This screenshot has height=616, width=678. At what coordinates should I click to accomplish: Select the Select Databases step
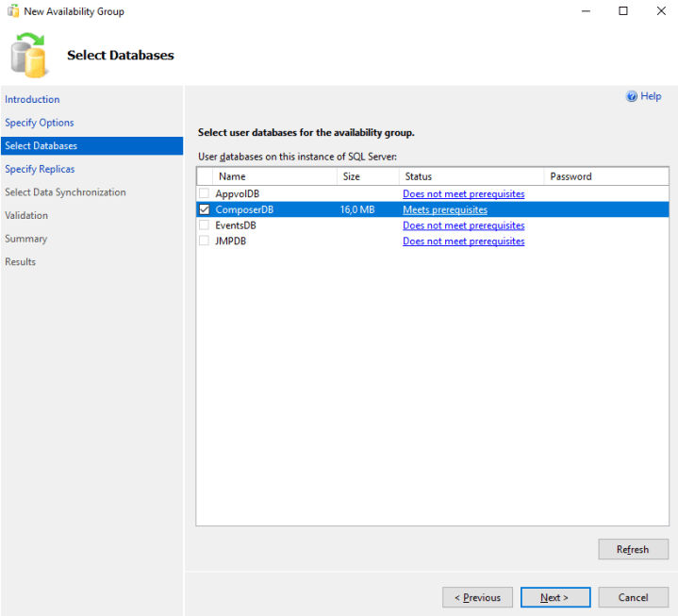pyautogui.click(x=91, y=146)
